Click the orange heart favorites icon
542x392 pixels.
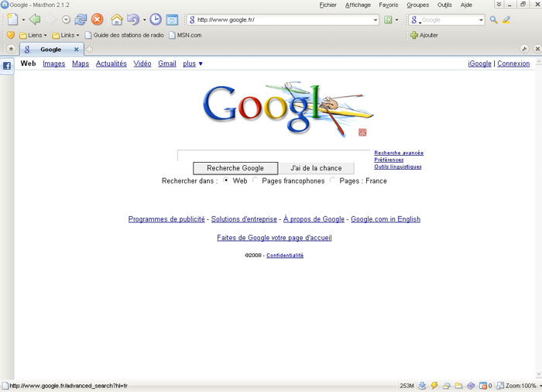coord(11,36)
